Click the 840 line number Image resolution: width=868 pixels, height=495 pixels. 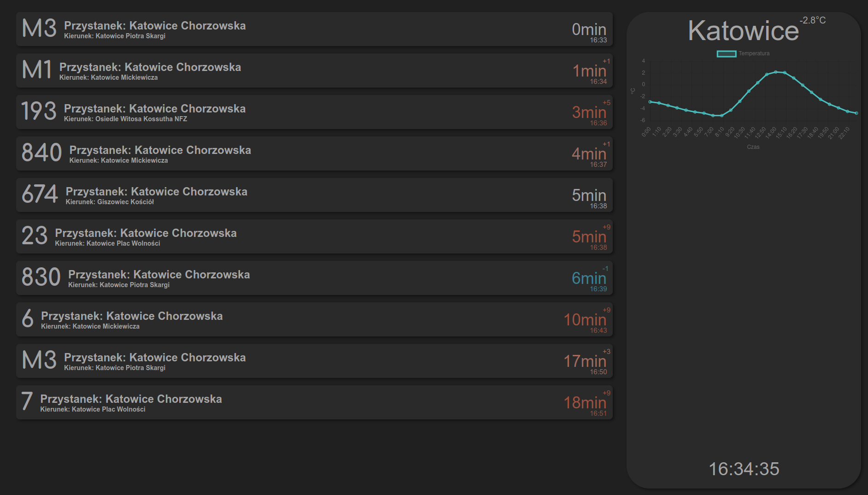pyautogui.click(x=41, y=153)
